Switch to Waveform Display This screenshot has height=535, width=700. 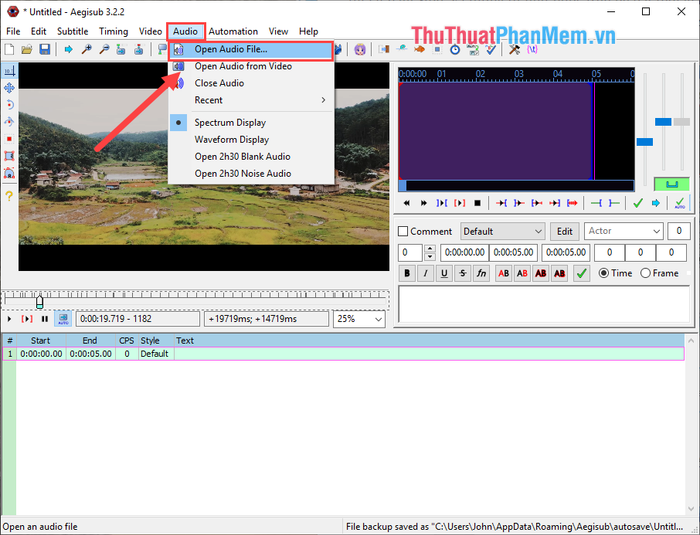click(x=251, y=139)
